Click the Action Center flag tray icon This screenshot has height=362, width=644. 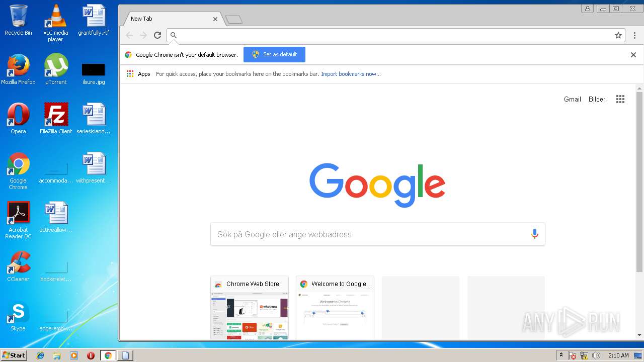pos(572,355)
